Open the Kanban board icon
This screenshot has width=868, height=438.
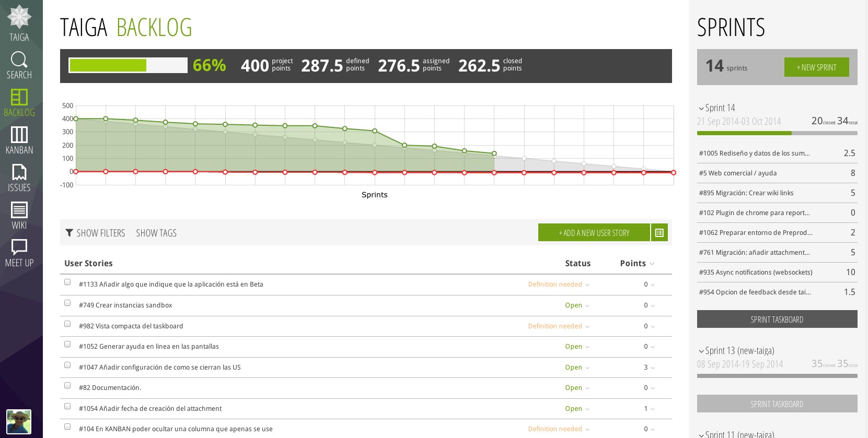19,135
